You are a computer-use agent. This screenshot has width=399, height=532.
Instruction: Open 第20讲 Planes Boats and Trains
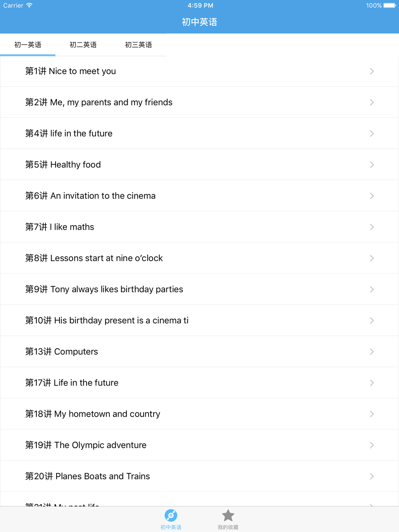click(88, 476)
